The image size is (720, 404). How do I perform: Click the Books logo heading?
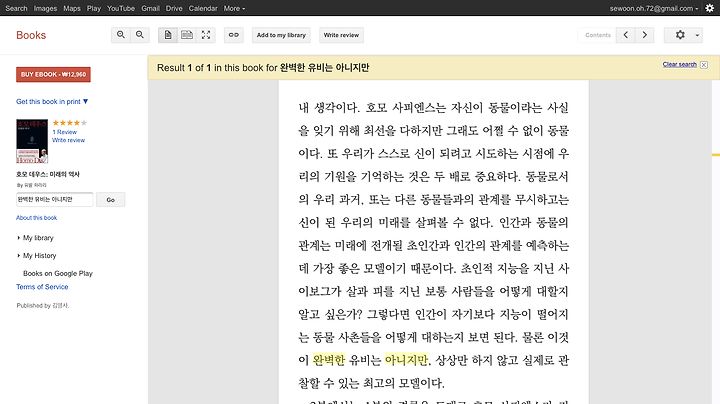point(31,35)
